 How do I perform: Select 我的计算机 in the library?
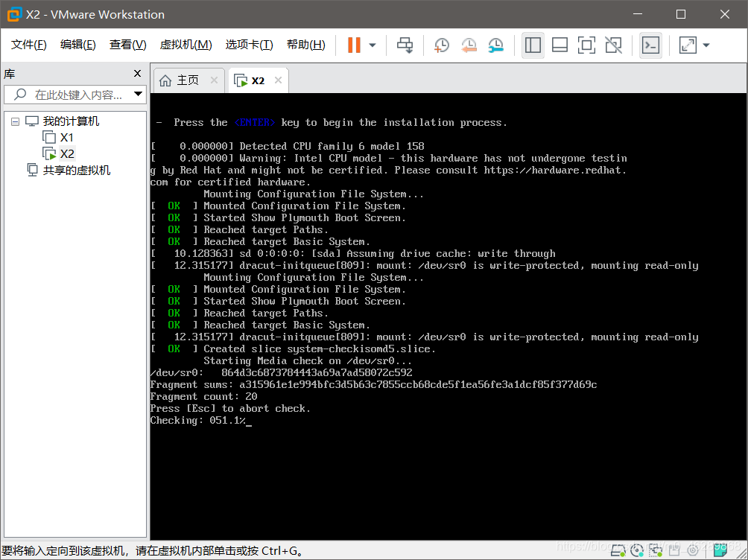tap(71, 121)
